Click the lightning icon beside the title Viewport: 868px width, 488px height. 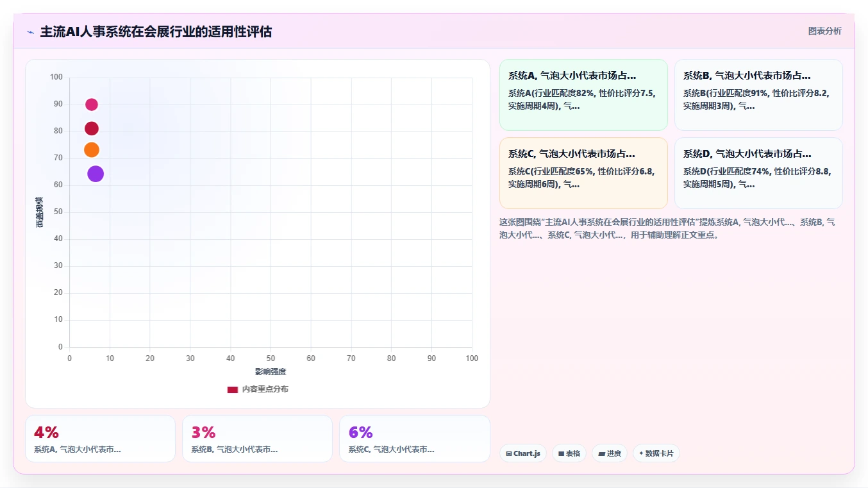tap(30, 32)
